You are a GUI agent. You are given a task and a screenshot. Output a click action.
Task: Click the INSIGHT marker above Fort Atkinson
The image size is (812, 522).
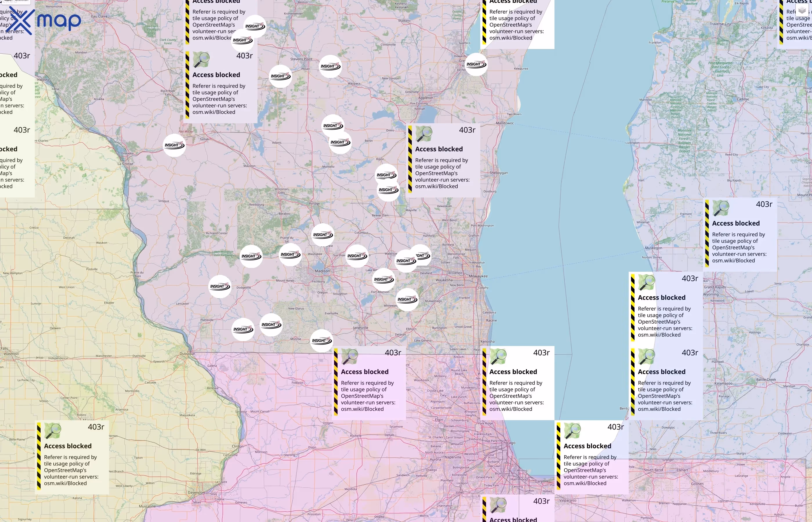384,280
